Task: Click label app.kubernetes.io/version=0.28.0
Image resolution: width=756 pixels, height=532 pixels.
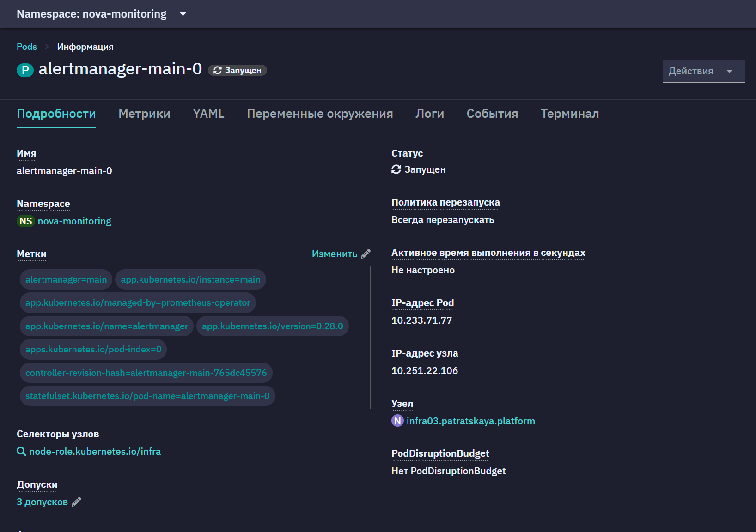Action: (273, 326)
